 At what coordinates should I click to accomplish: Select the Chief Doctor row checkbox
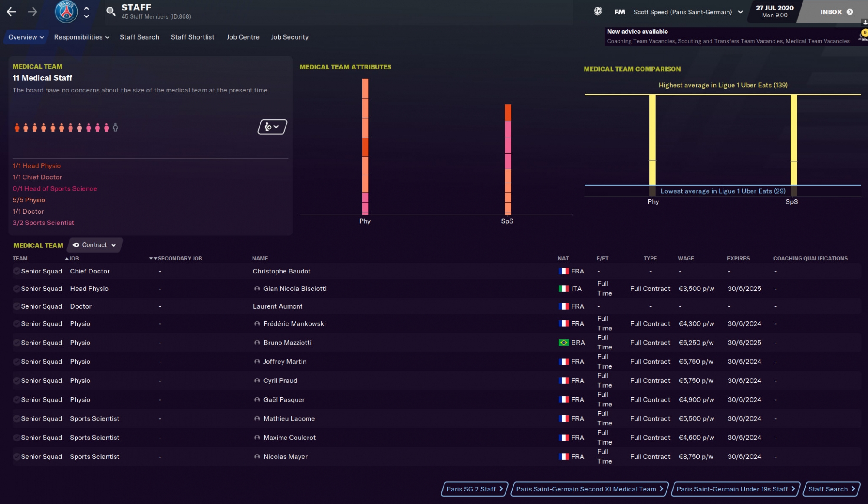click(x=16, y=271)
